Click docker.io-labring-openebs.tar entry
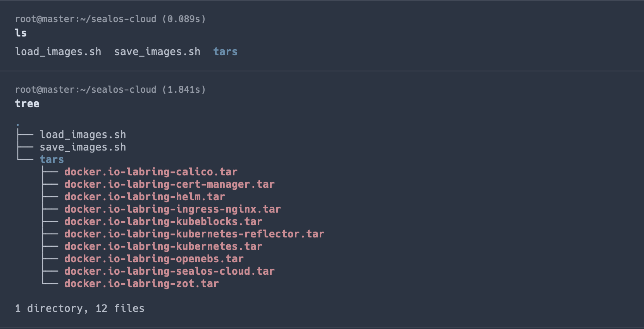The height and width of the screenshot is (329, 644). tap(154, 259)
